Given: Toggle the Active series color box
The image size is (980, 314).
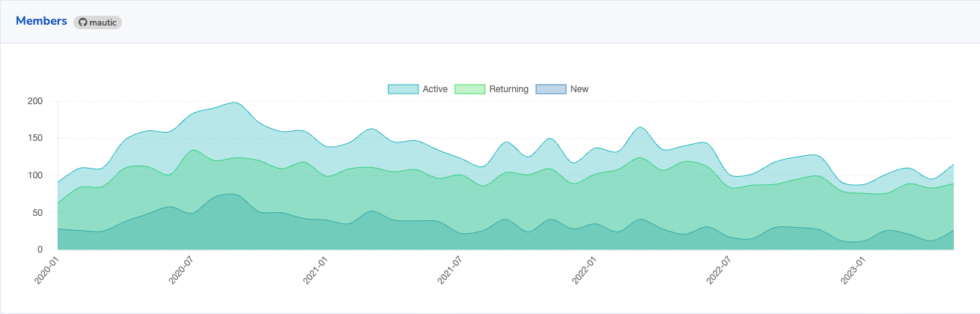Looking at the screenshot, I should click(403, 89).
